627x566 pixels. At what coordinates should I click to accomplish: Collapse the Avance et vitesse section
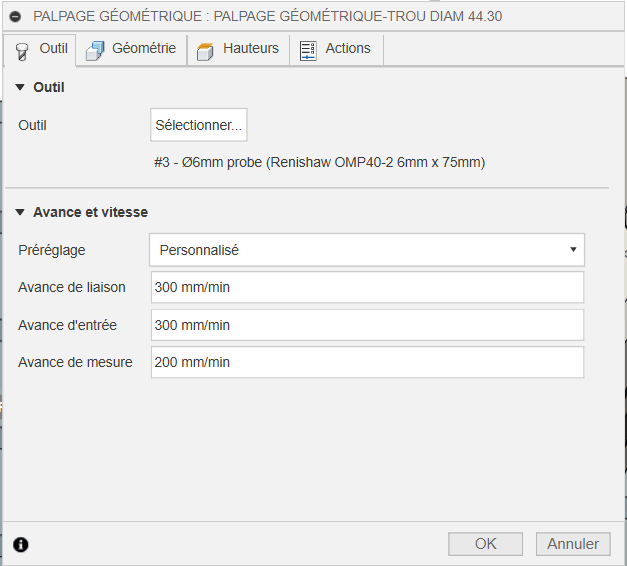pyautogui.click(x=20, y=213)
